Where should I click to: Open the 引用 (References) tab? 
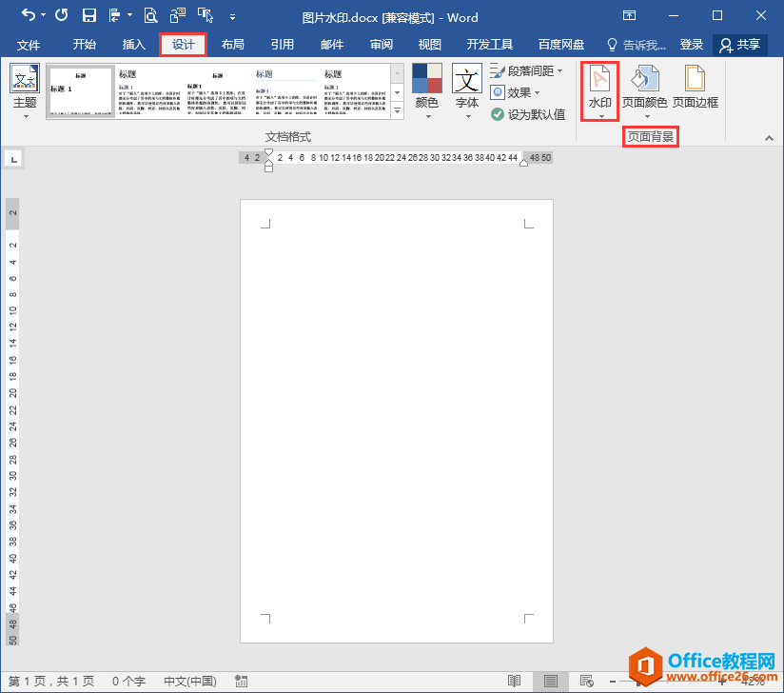coord(282,45)
